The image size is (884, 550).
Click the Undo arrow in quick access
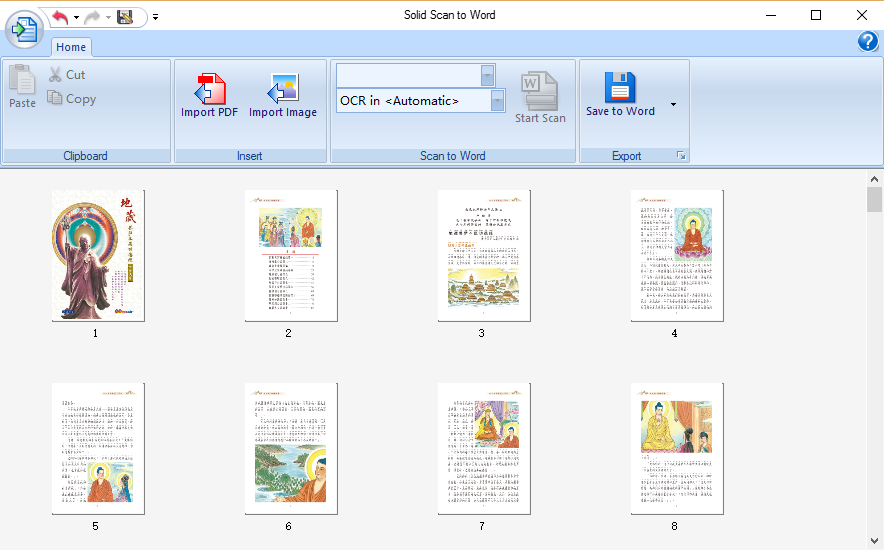click(60, 17)
